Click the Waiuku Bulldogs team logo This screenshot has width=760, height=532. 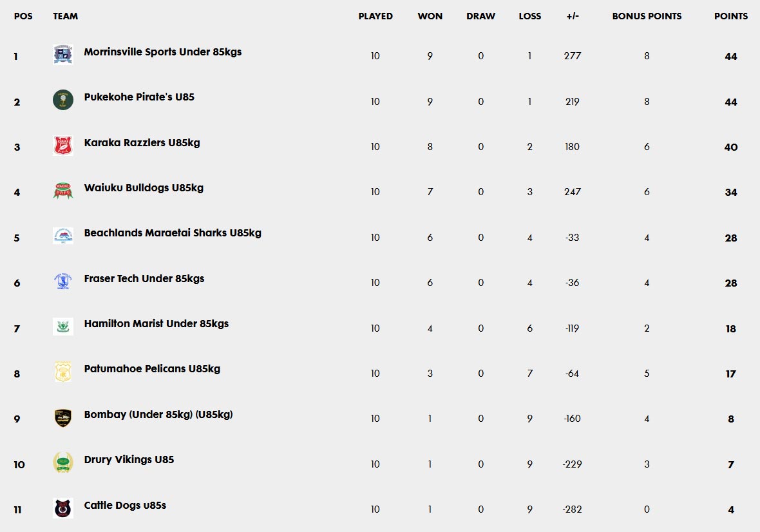(x=63, y=191)
